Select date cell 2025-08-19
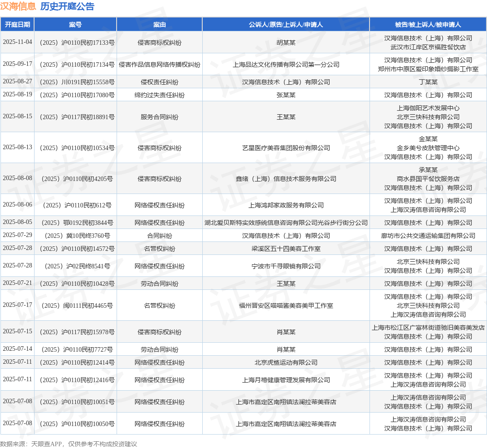 tap(17, 95)
